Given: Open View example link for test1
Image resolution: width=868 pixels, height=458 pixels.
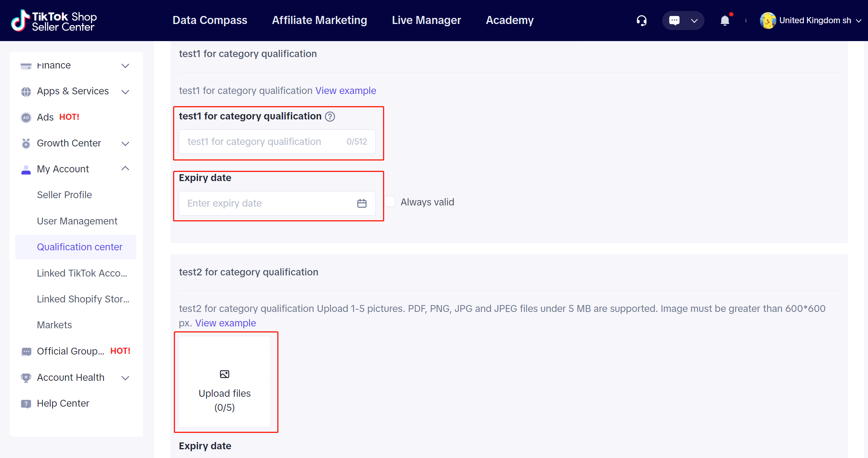Looking at the screenshot, I should coord(345,91).
